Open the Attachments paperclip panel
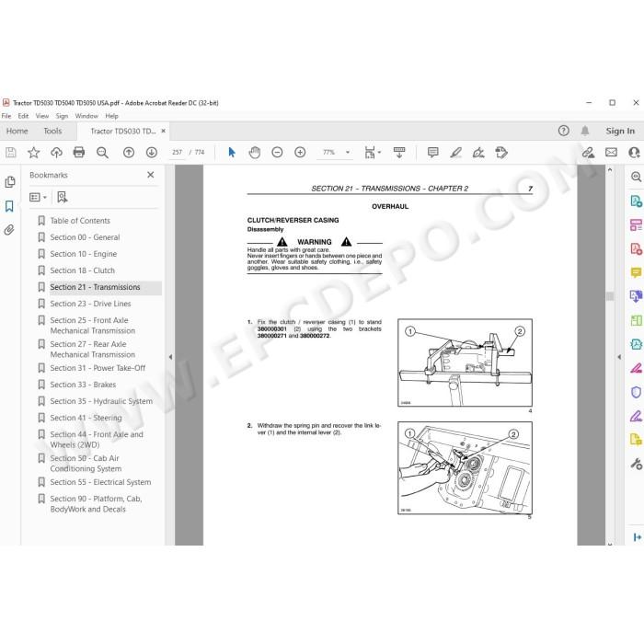 [9, 230]
